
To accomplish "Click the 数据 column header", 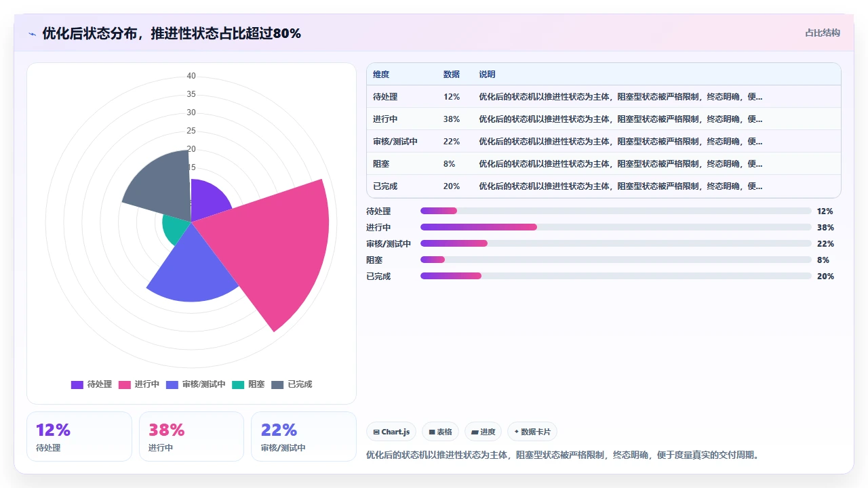I will click(452, 75).
